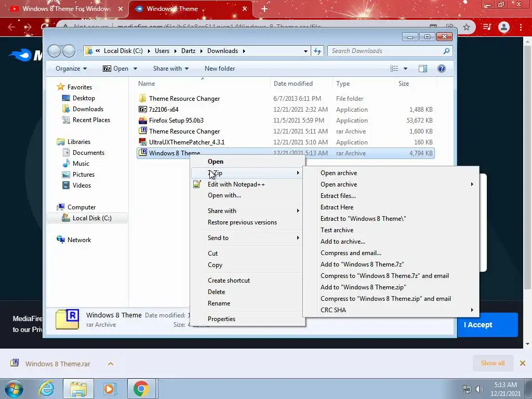Open Chrome media control icon

[487, 27]
